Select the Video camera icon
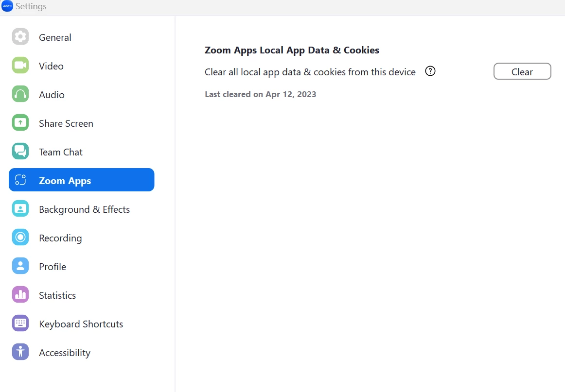The height and width of the screenshot is (392, 565). [20, 66]
